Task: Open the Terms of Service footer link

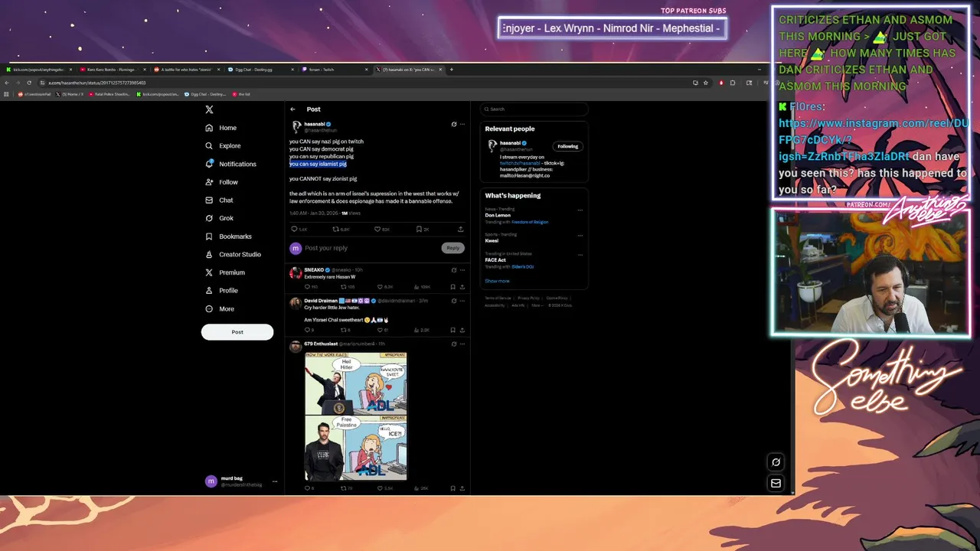Action: [x=498, y=298]
